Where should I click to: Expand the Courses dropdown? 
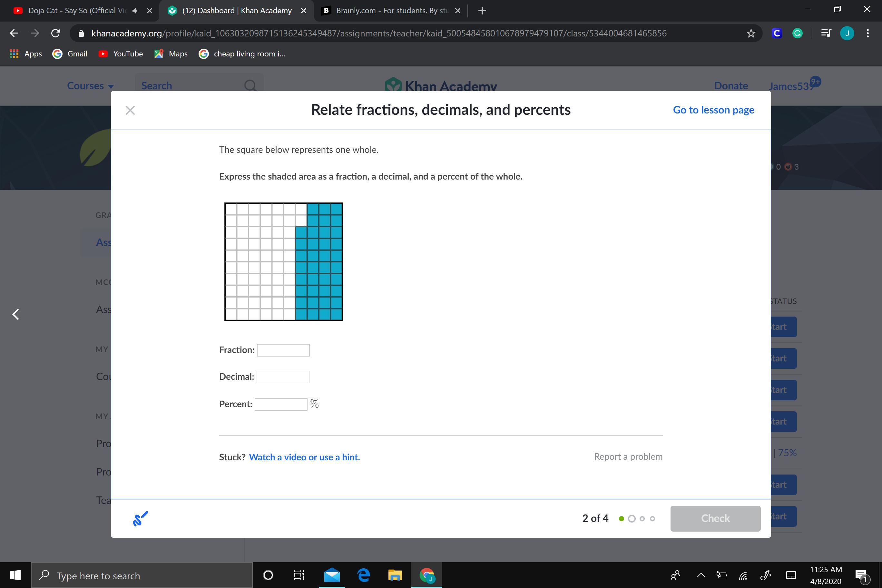click(90, 86)
